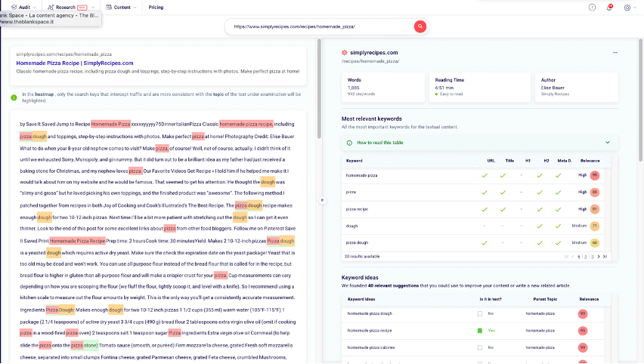Click the Words stat card
This screenshot has width=644, height=364.
383,88
